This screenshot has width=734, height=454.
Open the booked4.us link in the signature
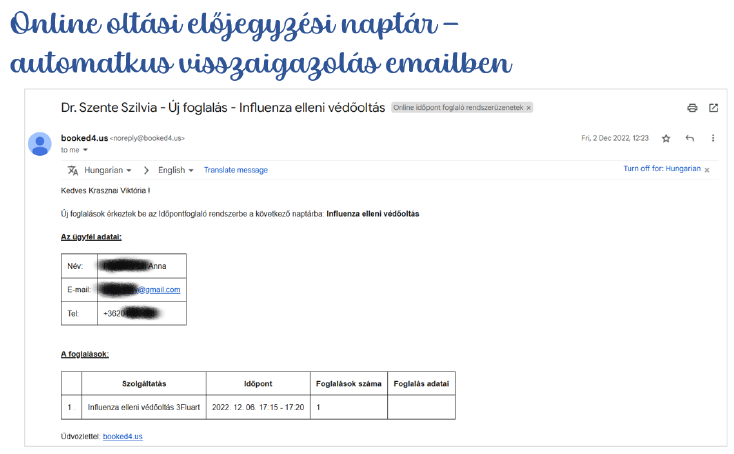pos(122,436)
